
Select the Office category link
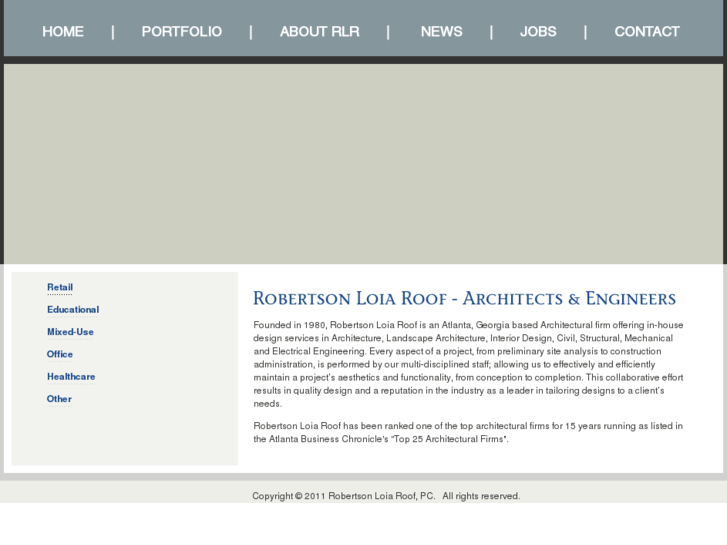click(x=60, y=354)
